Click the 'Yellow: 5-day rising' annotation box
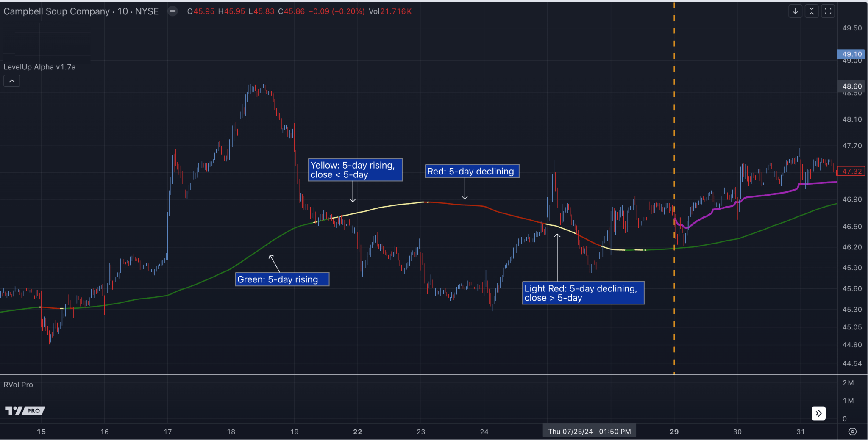Screen dimensions: 868x440 coord(355,170)
